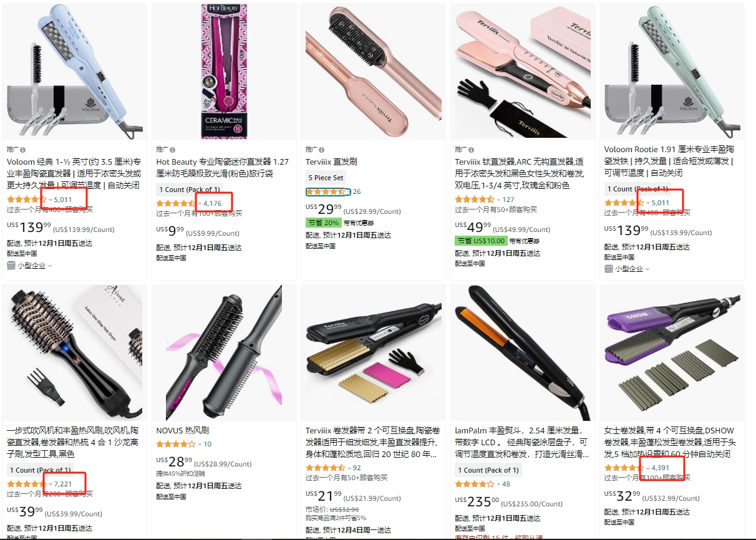
Task: Click info icon beside 推广 on Voloom 经典 listing
Action: coord(23,150)
